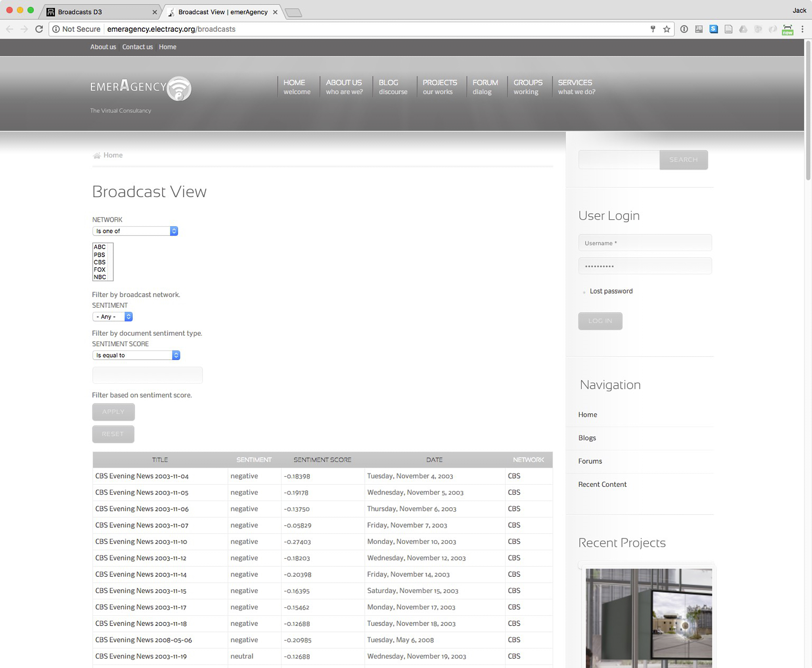
Task: Click the emerAgency wifi logo
Action: tap(179, 88)
